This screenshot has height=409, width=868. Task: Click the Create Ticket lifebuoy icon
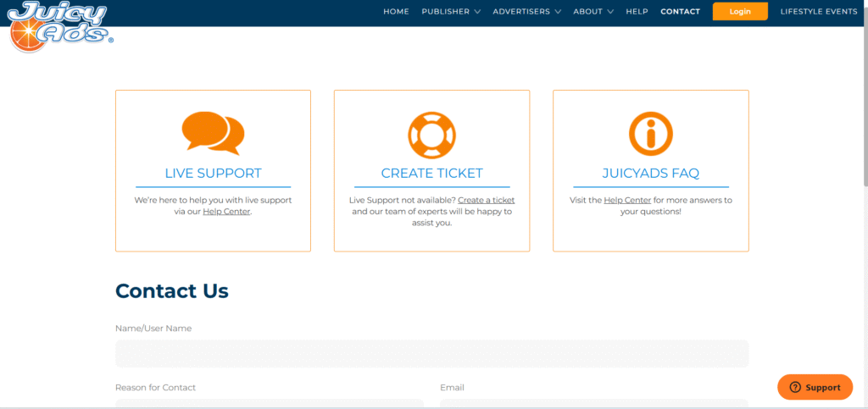point(431,135)
